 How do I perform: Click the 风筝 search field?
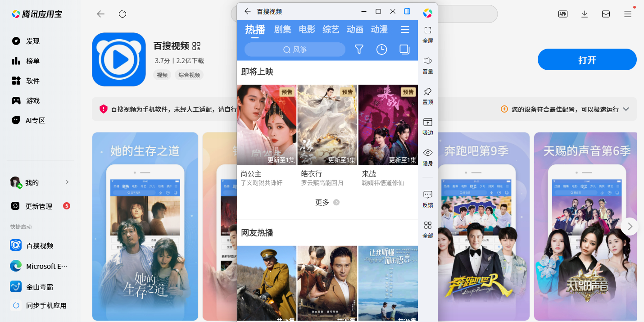[295, 50]
